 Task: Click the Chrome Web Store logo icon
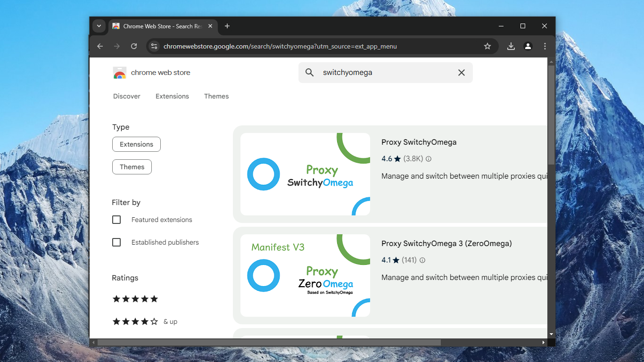[120, 73]
